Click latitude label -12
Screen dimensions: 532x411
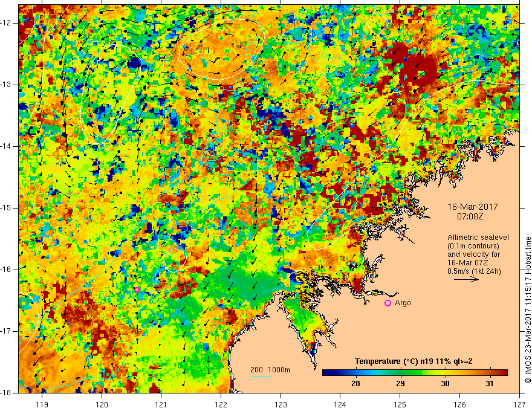click(6, 23)
